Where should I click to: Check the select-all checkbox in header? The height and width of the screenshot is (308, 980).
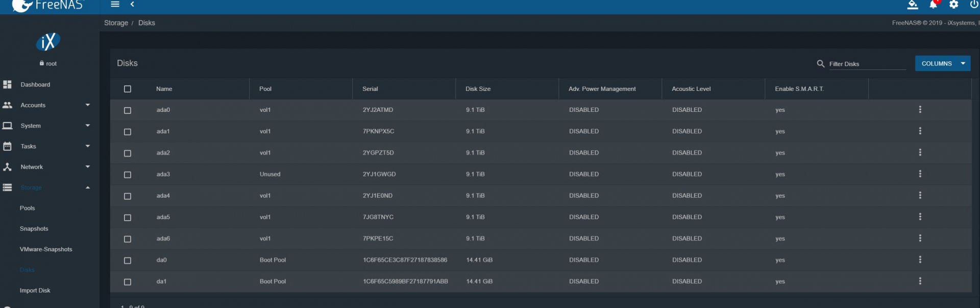point(128,89)
